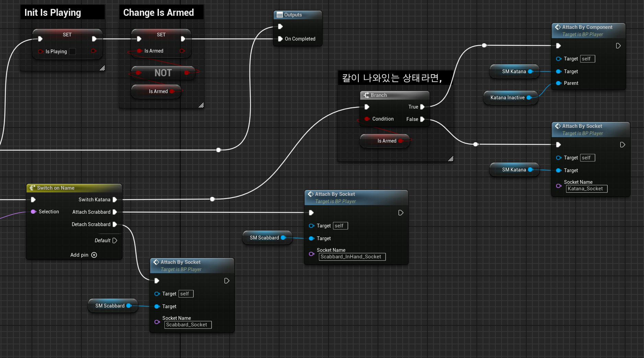
Task: Click the Switch on Name node icon
Action: pos(32,188)
